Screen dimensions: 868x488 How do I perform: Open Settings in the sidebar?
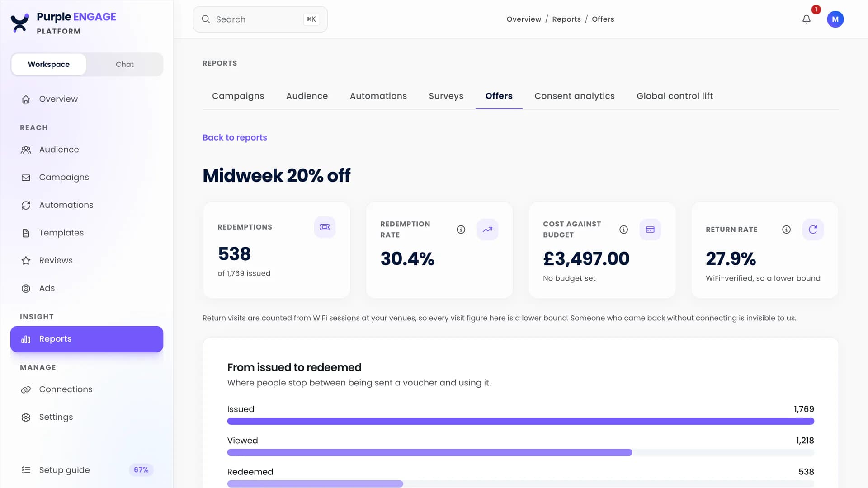(87, 417)
